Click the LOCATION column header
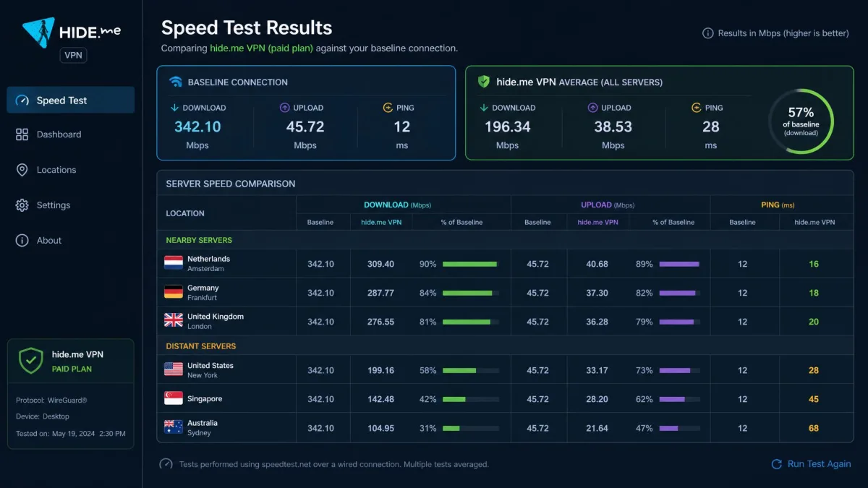The width and height of the screenshot is (868, 488). tap(185, 213)
